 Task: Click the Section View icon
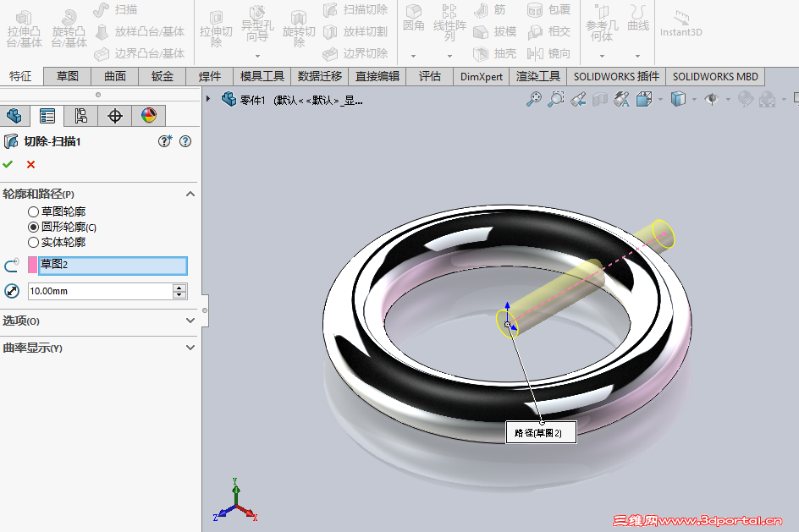pyautogui.click(x=600, y=99)
